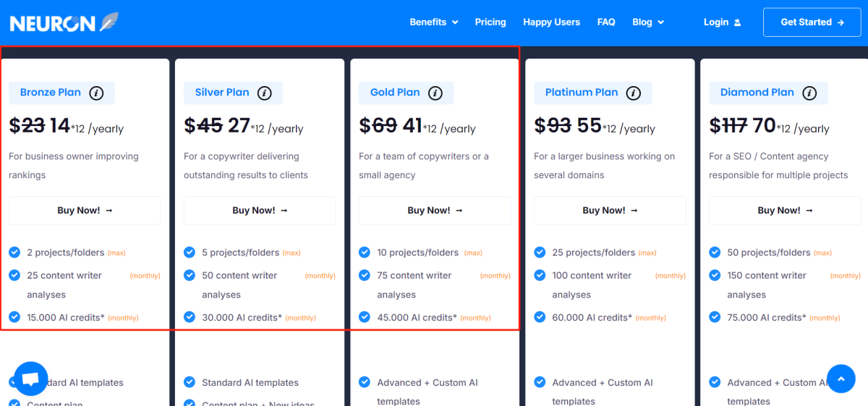Buy the Gold Plan now
This screenshot has width=868, height=406.
[x=435, y=211]
